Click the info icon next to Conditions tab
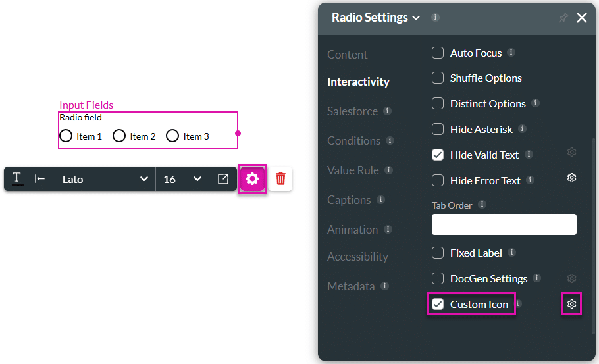 pos(390,140)
